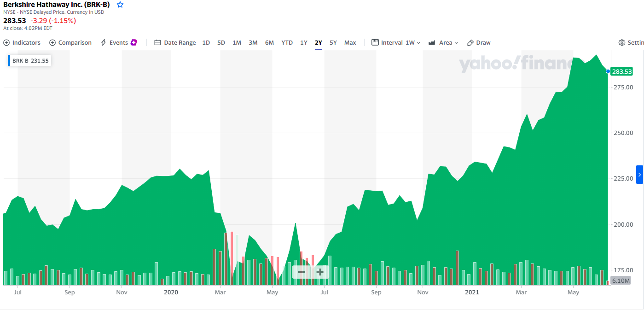
Task: Open the Events options
Action: 119,42
